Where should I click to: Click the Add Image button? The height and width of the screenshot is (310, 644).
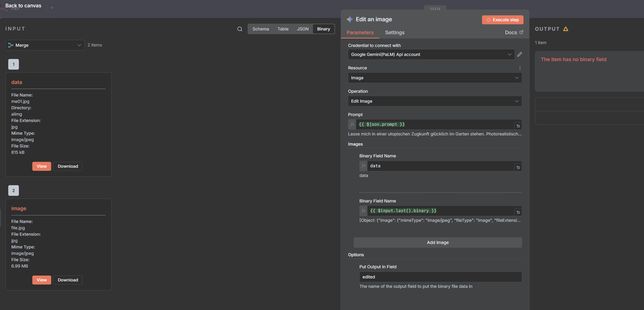[x=437, y=243]
